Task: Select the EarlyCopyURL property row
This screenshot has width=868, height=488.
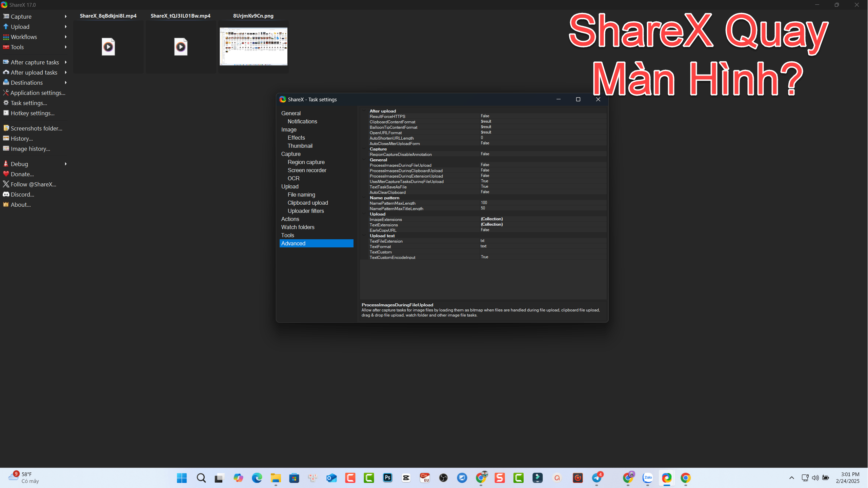Action: 487,230
